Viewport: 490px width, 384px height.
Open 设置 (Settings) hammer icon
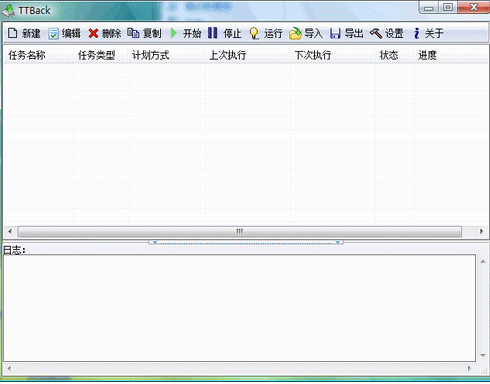(376, 33)
